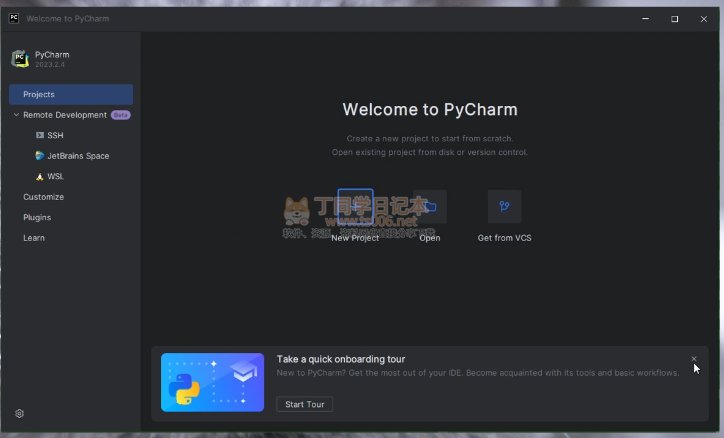Image resolution: width=724 pixels, height=438 pixels.
Task: Dismiss the onboarding tour banner
Action: [x=694, y=358]
